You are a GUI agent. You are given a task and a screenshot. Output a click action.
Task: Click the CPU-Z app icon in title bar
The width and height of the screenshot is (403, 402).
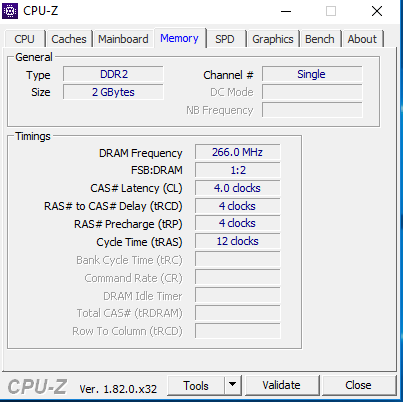tap(10, 11)
